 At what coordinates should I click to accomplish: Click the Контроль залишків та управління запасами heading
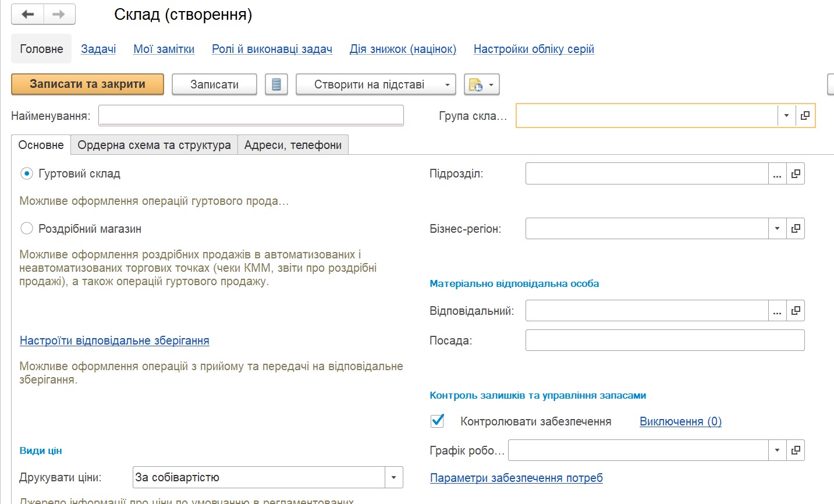[x=538, y=395]
